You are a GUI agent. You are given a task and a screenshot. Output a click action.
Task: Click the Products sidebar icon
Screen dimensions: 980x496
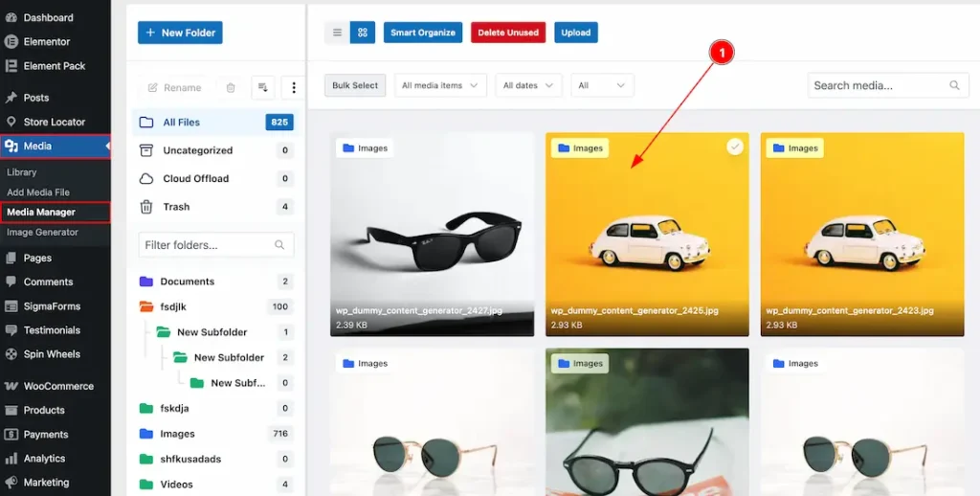pyautogui.click(x=11, y=411)
